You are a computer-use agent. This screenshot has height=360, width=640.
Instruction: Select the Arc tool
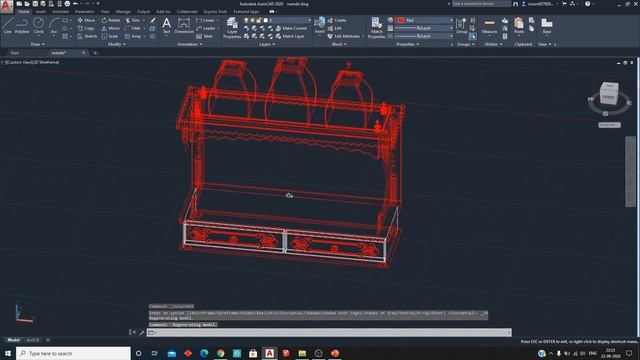[x=54, y=25]
